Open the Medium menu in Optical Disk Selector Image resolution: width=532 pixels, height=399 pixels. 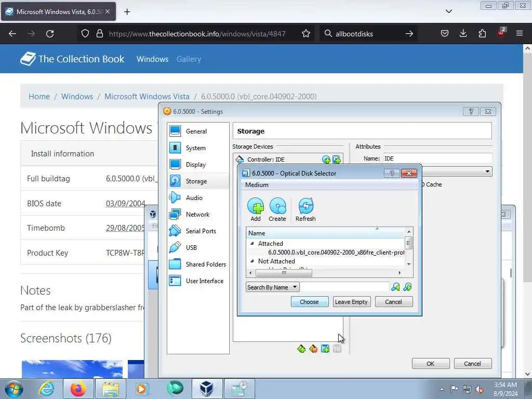(257, 185)
